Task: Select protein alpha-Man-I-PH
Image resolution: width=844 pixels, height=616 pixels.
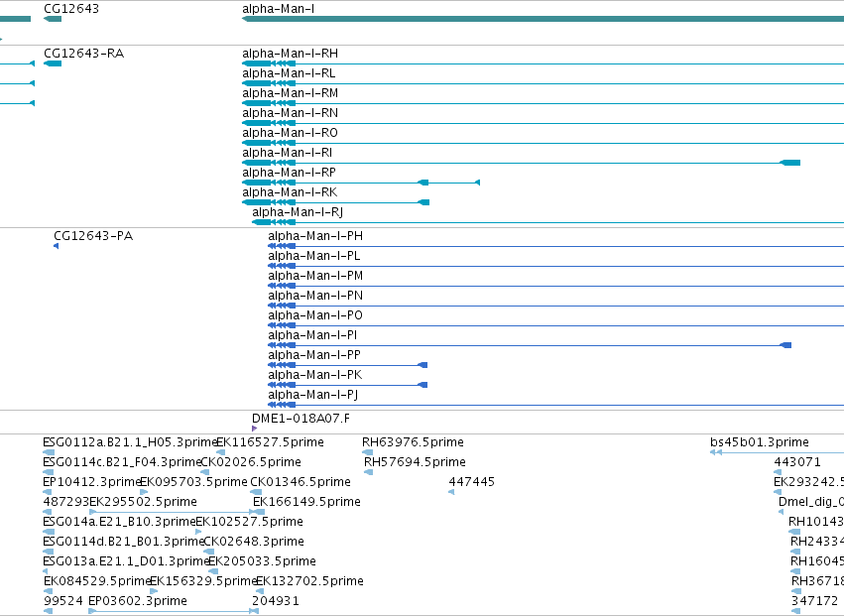Action: pos(315,236)
